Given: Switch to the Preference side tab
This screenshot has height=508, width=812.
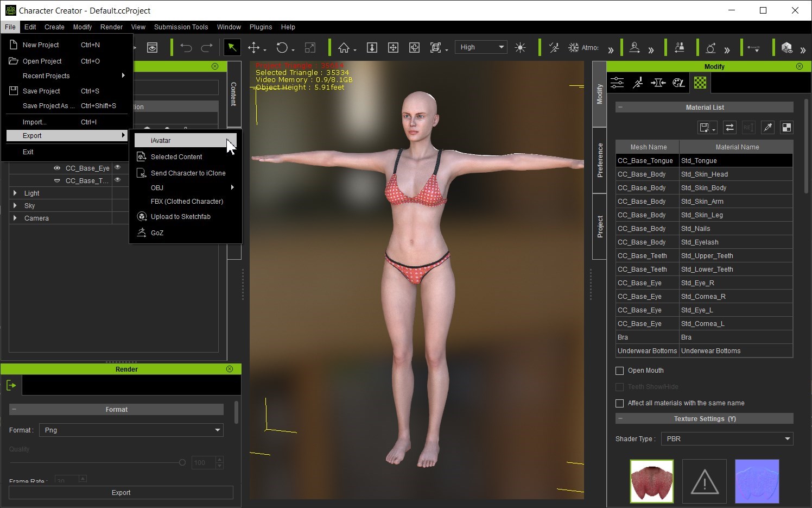Looking at the screenshot, I should point(599,160).
